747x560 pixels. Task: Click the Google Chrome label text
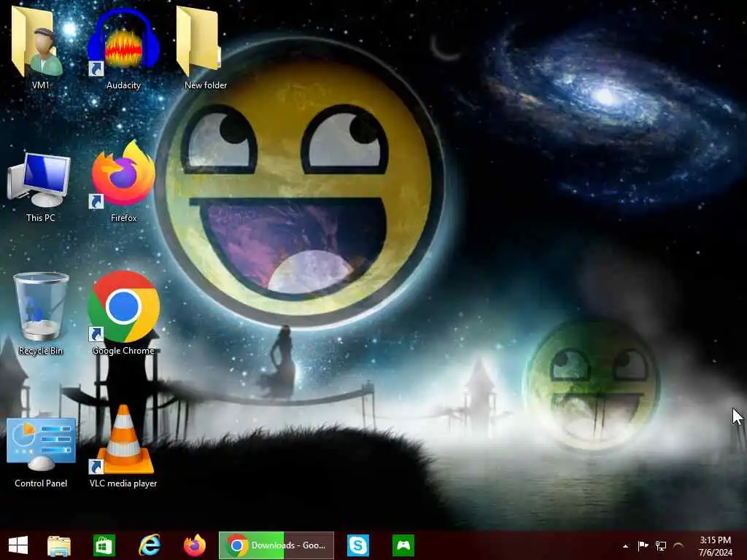[123, 351]
